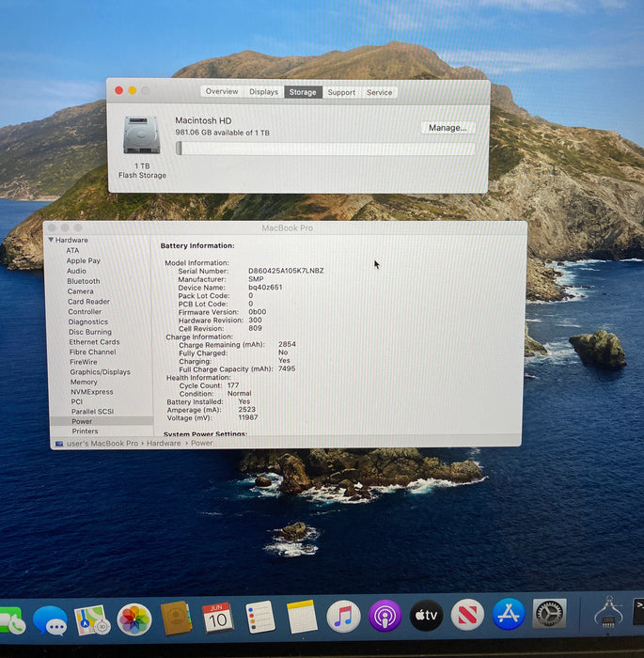Screen dimensions: 644x658
Task: Switch to the Displays tab
Action: pyautogui.click(x=263, y=92)
